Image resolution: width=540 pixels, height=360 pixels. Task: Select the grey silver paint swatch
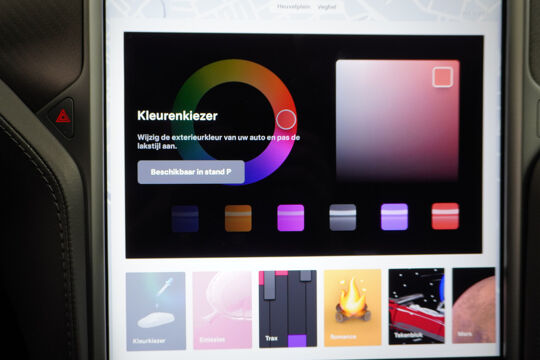coord(343,217)
